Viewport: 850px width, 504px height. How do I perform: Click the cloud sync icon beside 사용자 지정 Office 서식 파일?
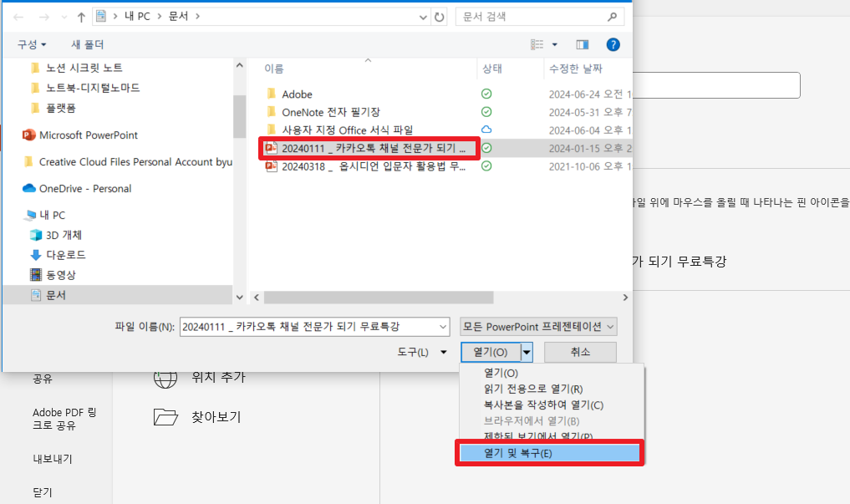click(x=486, y=129)
